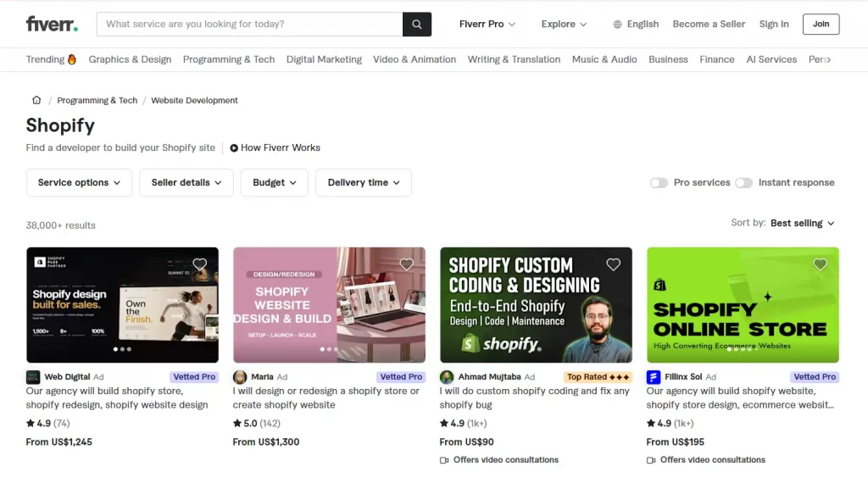Save Maria's gig with heart icon

406,264
